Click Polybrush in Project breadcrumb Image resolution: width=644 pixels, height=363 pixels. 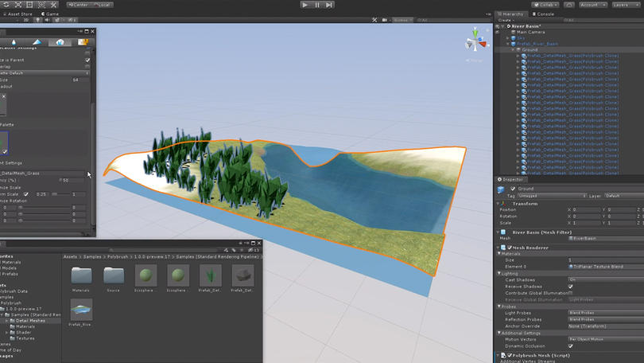pos(118,257)
